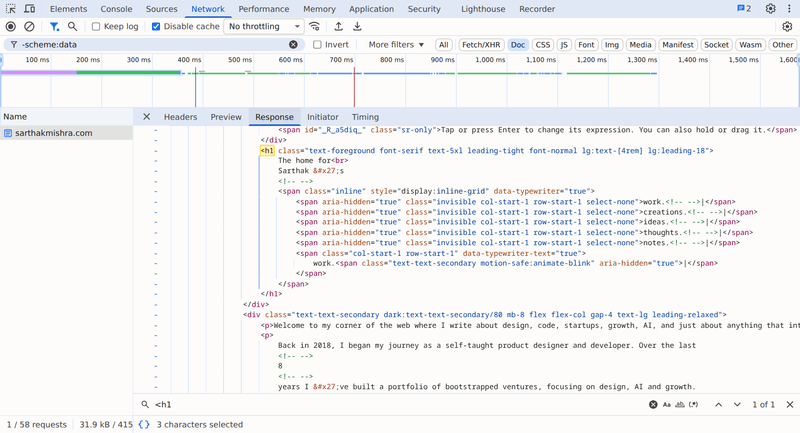Open the Sources tab
The height and width of the screenshot is (433, 800).
pyautogui.click(x=161, y=9)
